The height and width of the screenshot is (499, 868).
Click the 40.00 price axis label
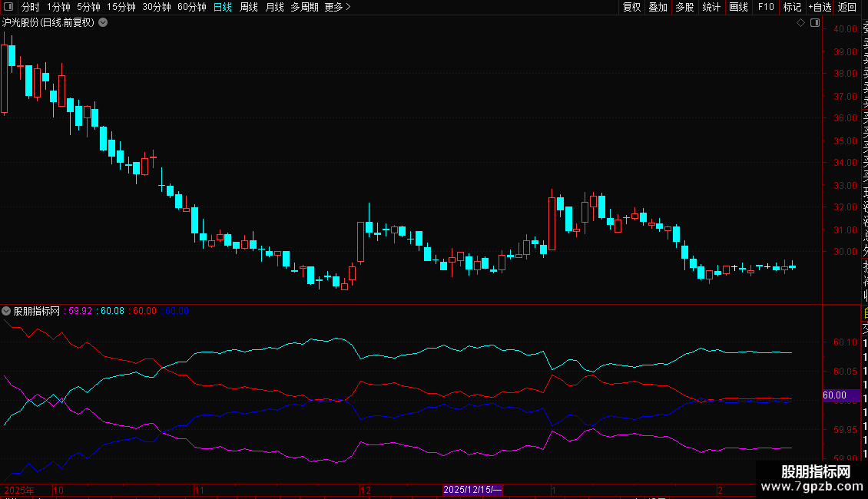845,29
